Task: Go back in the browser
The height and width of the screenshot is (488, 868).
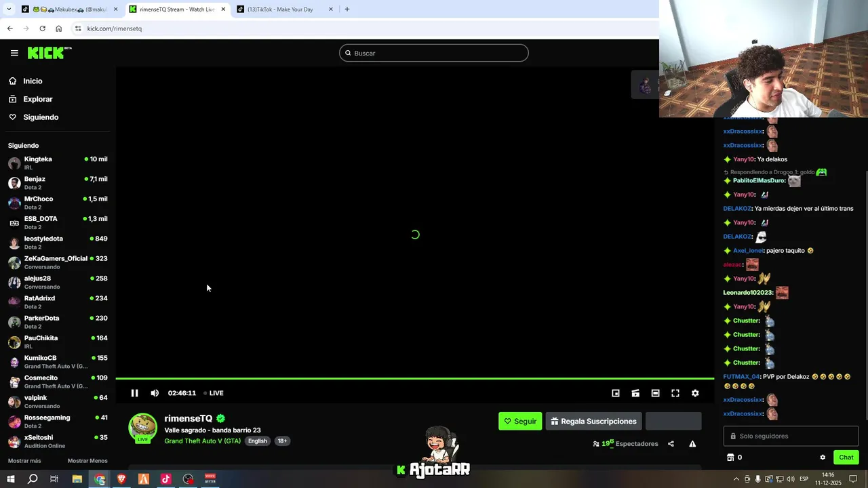Action: (x=9, y=28)
